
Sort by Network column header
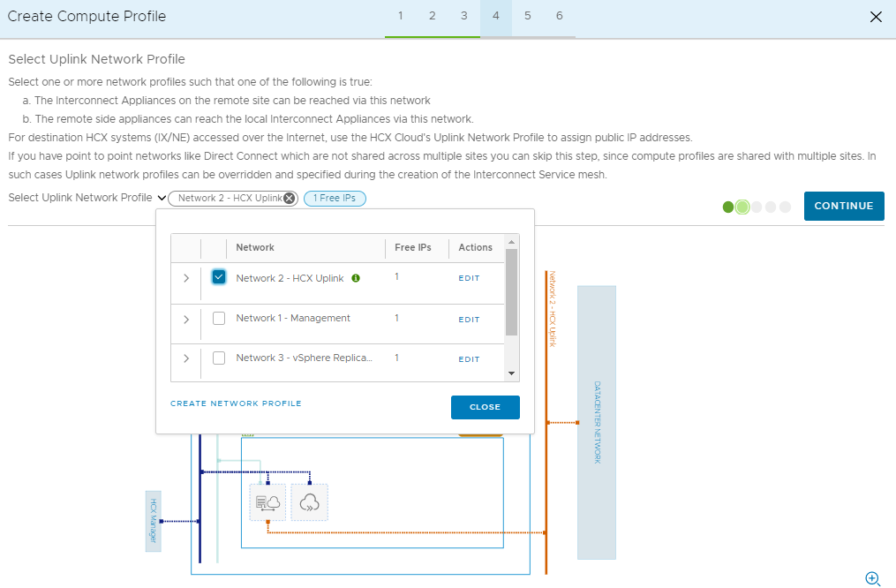[x=255, y=247]
